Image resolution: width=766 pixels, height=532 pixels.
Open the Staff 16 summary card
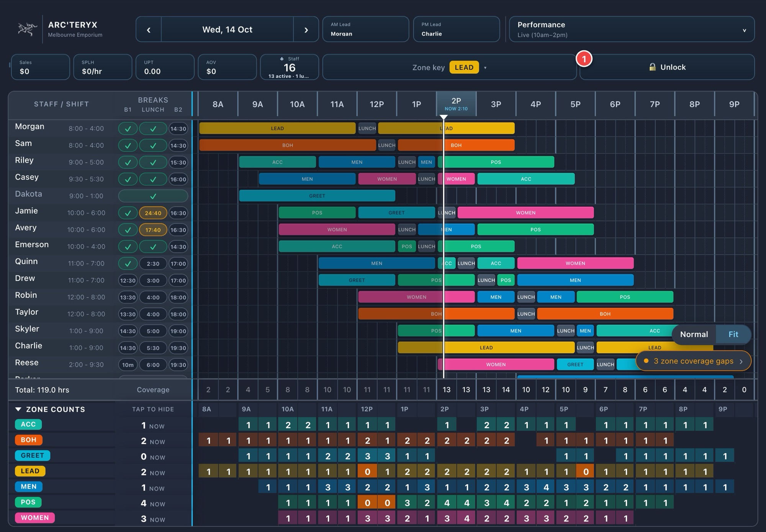coord(289,67)
